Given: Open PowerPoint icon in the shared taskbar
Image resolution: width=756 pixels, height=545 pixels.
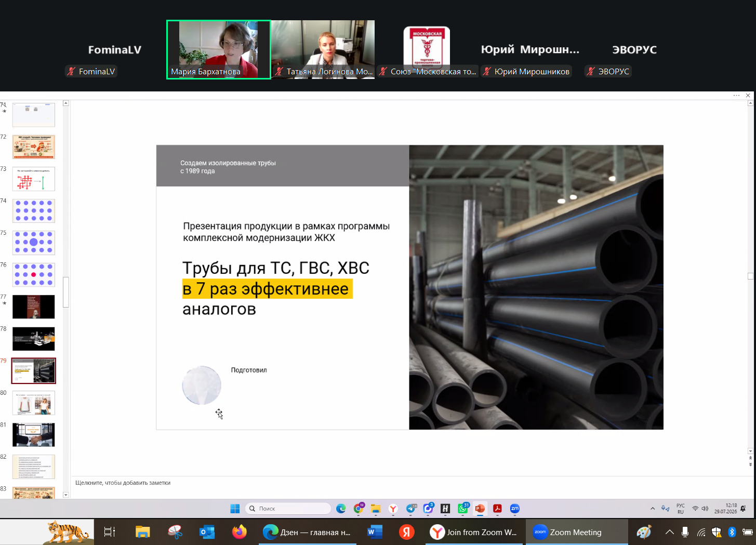Looking at the screenshot, I should (x=480, y=509).
